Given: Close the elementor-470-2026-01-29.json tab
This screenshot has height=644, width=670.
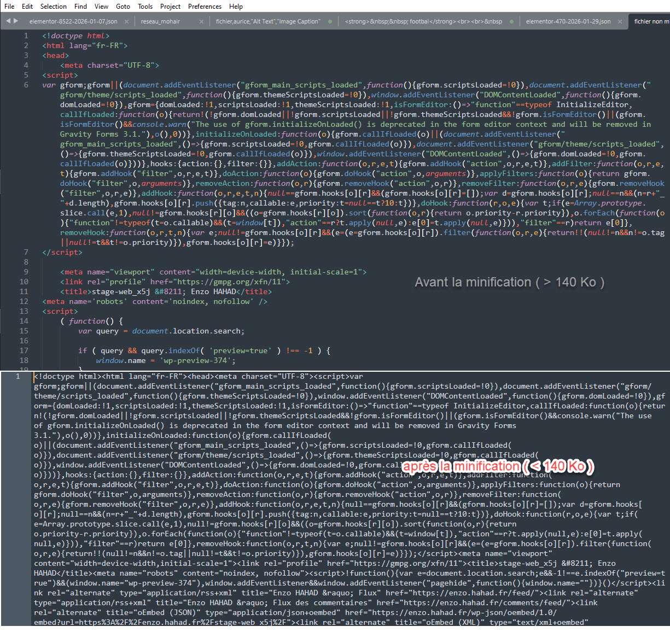Looking at the screenshot, I should (x=620, y=21).
